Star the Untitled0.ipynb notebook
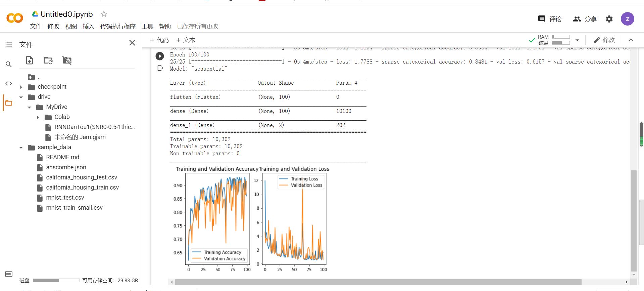This screenshot has height=291, width=644. coord(104,14)
